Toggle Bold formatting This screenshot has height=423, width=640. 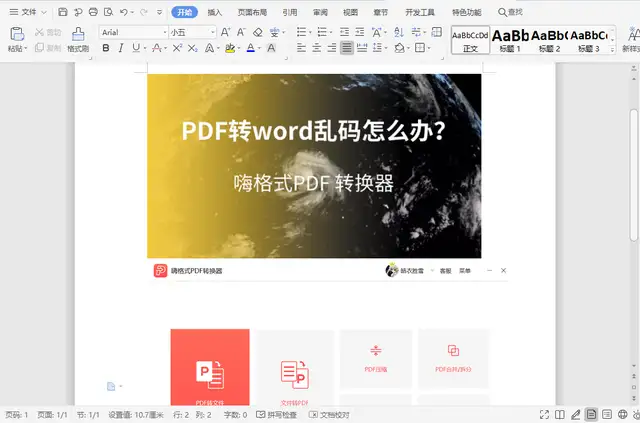[106, 48]
